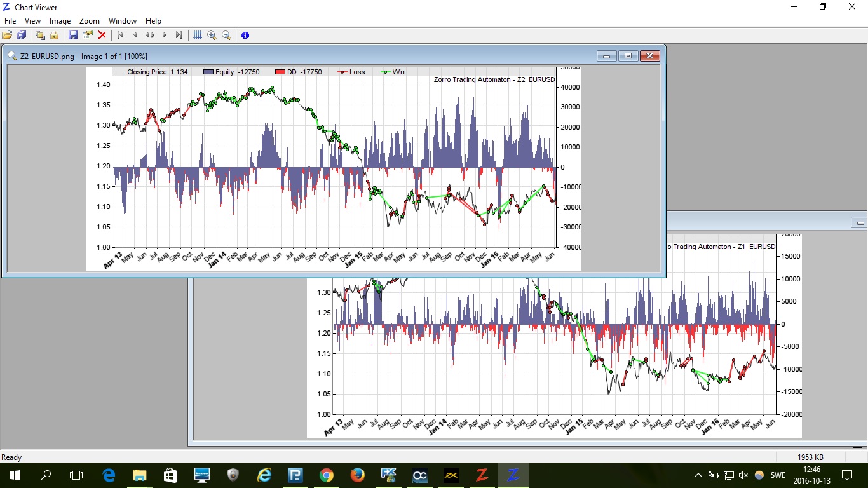Minimize the Z2_EURUSD.png child window

(606, 56)
